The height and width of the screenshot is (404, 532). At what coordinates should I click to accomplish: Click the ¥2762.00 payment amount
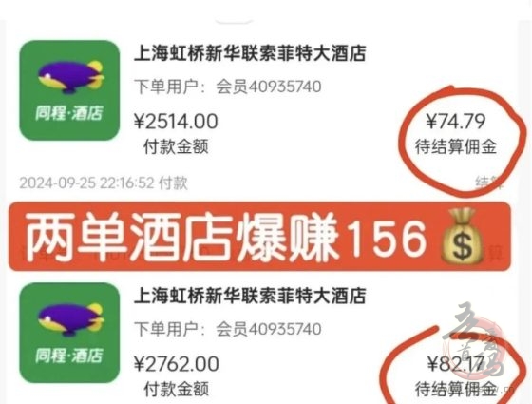point(177,364)
